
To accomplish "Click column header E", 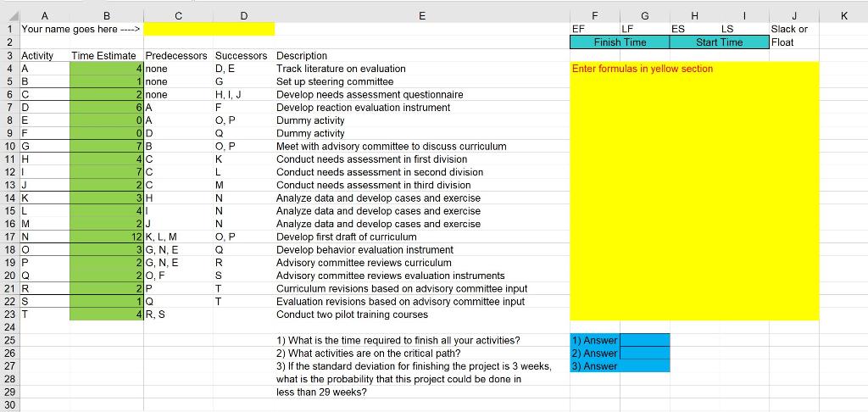I will click(422, 16).
